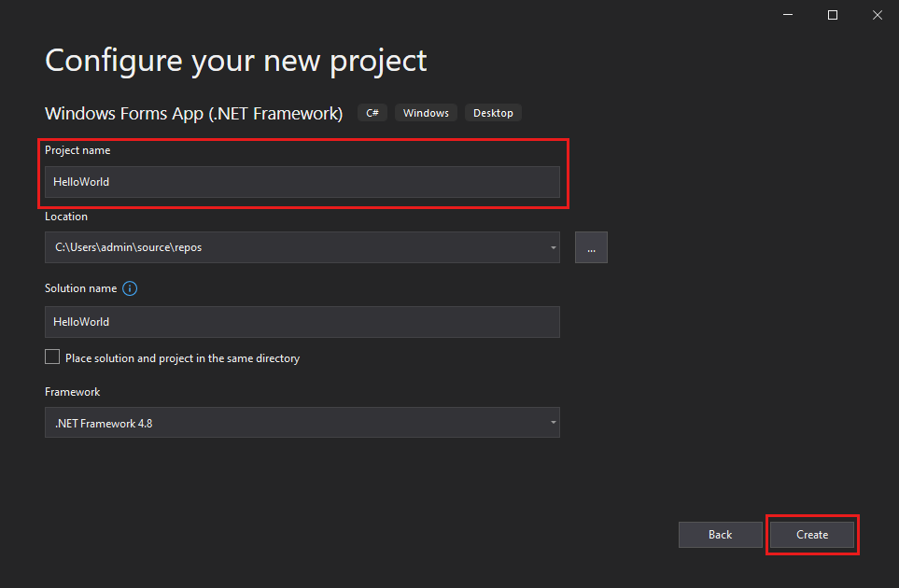Click the Windows Forms App template title
The width and height of the screenshot is (899, 588).
click(193, 113)
